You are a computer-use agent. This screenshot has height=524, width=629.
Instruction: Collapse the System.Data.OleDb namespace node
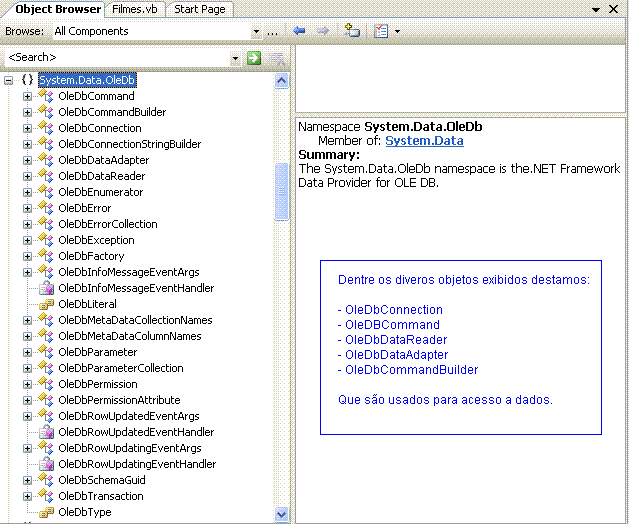[x=8, y=81]
